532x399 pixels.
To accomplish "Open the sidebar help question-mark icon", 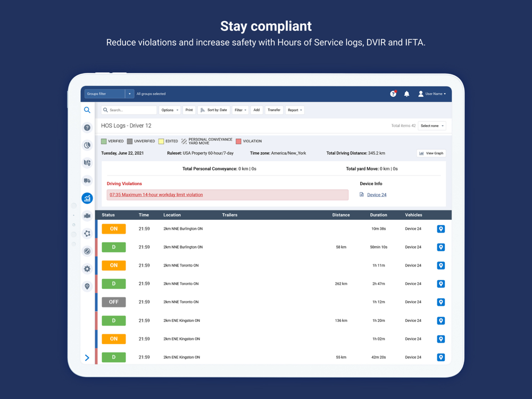I will point(87,128).
